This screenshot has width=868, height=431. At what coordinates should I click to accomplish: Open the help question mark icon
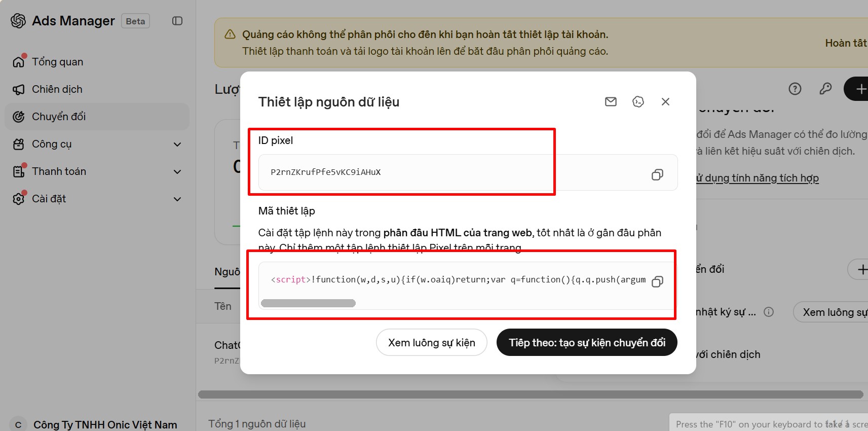tap(795, 89)
